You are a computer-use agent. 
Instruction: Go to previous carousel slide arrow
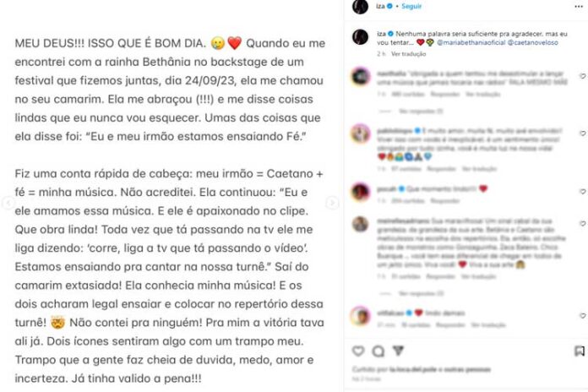(8, 203)
